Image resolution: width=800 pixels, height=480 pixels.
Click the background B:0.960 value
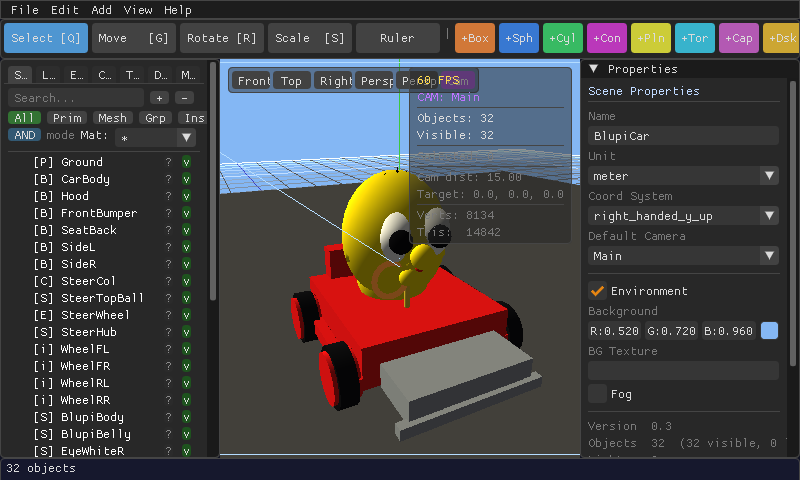tap(729, 331)
